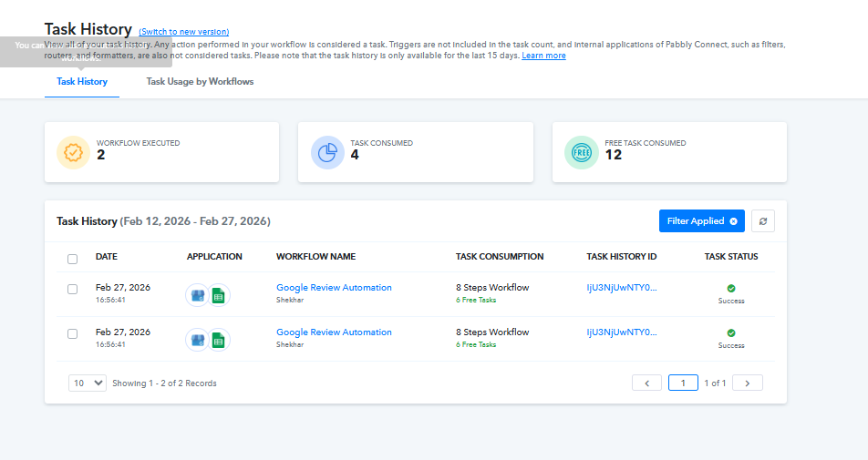Go to next page using right chevron

tap(748, 383)
